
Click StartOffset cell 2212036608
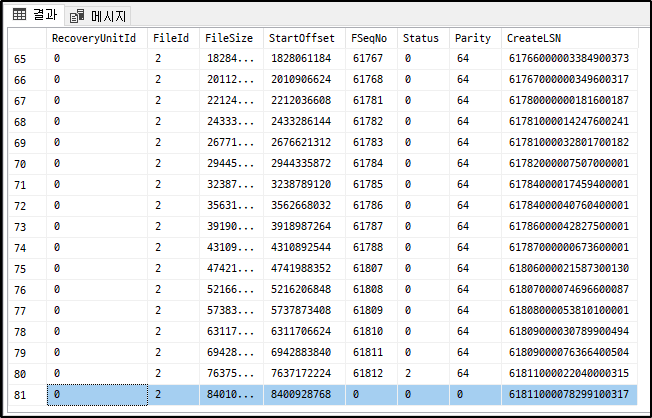tap(304, 101)
